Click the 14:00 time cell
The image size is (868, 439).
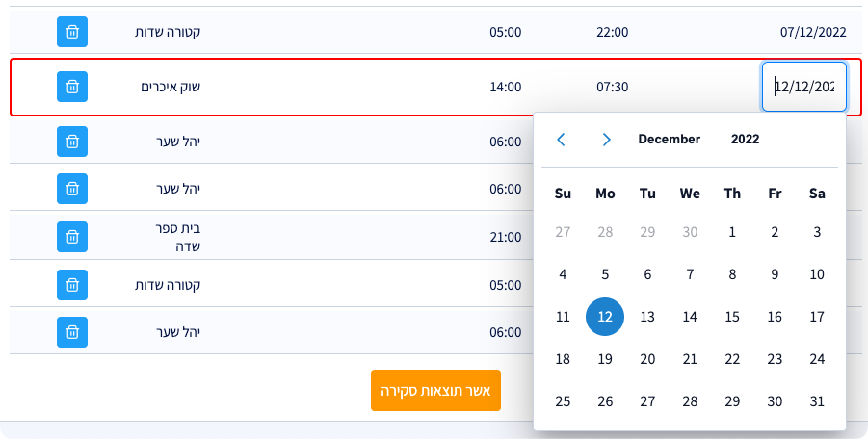tap(505, 87)
